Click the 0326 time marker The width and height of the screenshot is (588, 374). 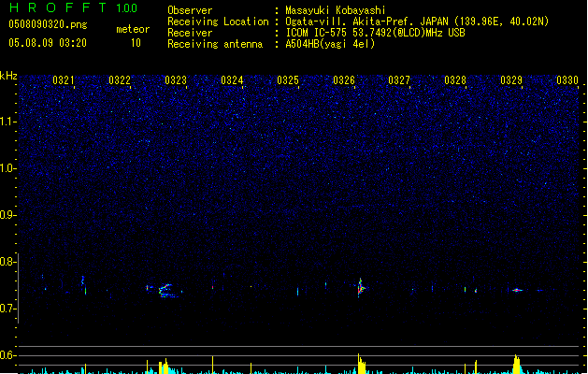(x=344, y=80)
